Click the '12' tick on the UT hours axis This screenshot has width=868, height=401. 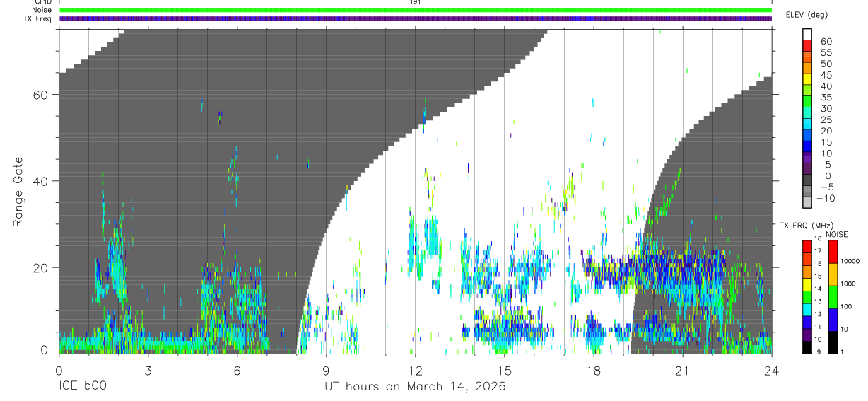(x=416, y=371)
